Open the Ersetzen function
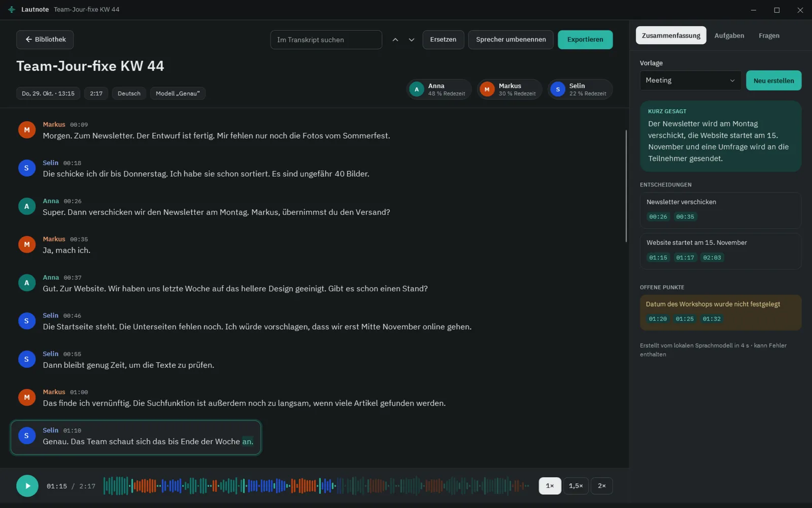This screenshot has height=508, width=812. [443, 40]
